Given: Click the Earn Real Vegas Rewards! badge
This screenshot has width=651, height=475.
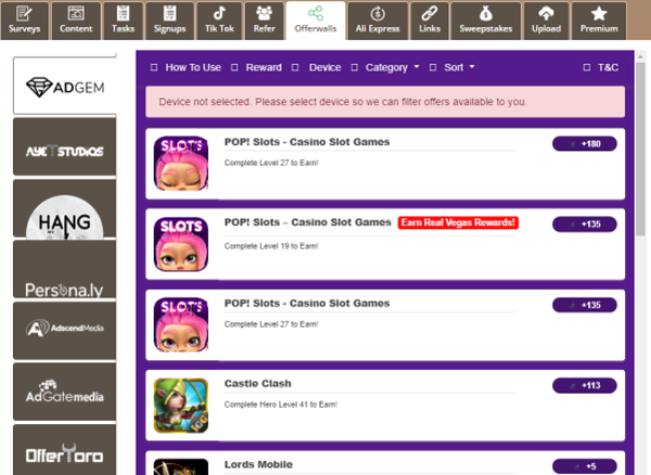Looking at the screenshot, I should tap(458, 223).
